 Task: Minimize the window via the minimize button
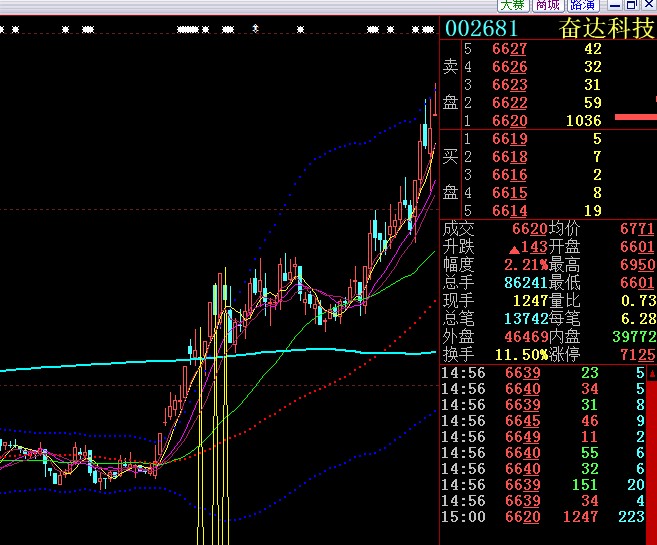pos(618,5)
